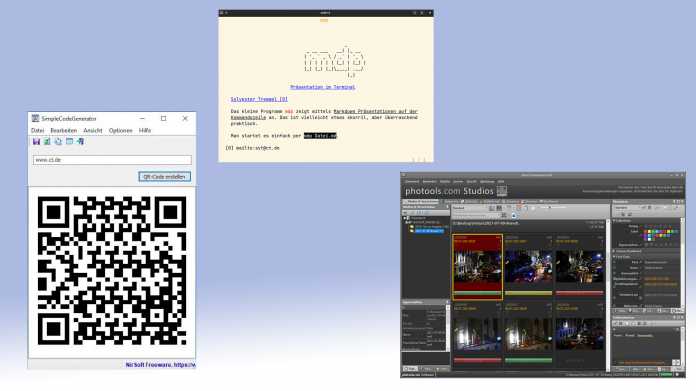Maximize the SimpleCodeGenerator window
This screenshot has height=391, width=696.
[163, 118]
